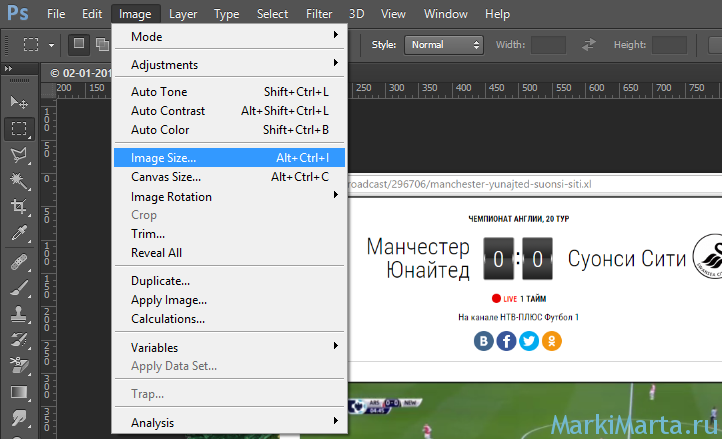Open the Window menu
722x439 pixels.
click(446, 14)
